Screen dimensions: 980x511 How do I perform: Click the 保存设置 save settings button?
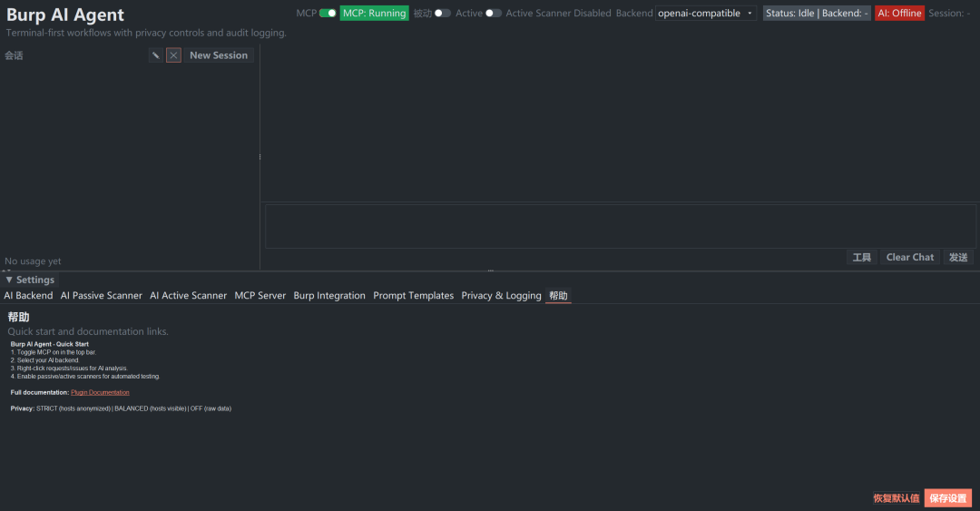pyautogui.click(x=948, y=498)
